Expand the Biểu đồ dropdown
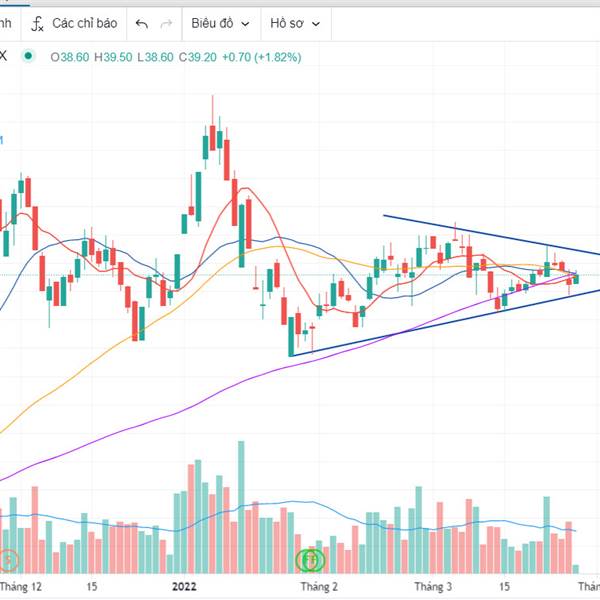Image resolution: width=600 pixels, height=600 pixels. pos(220,24)
